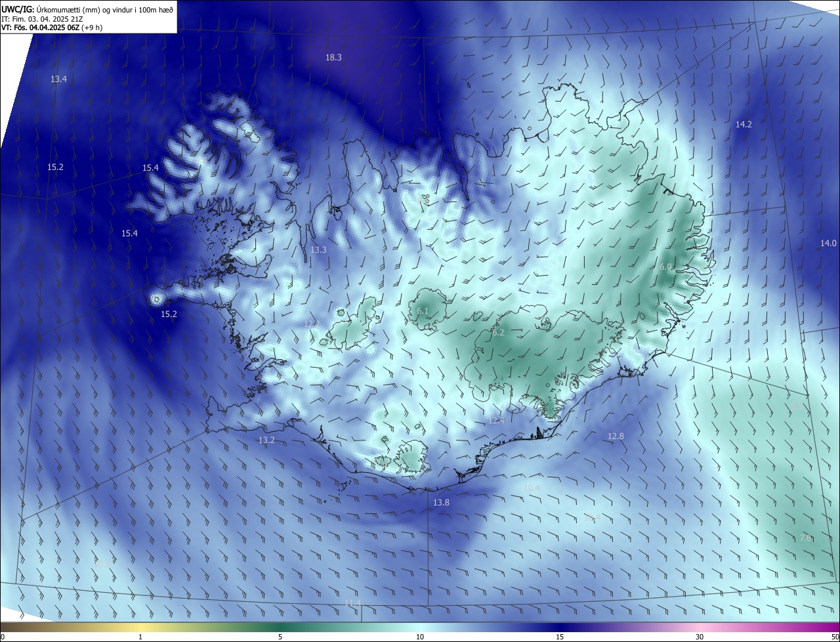Click the 18.3 value label at the top
The image size is (840, 642).
(x=333, y=58)
